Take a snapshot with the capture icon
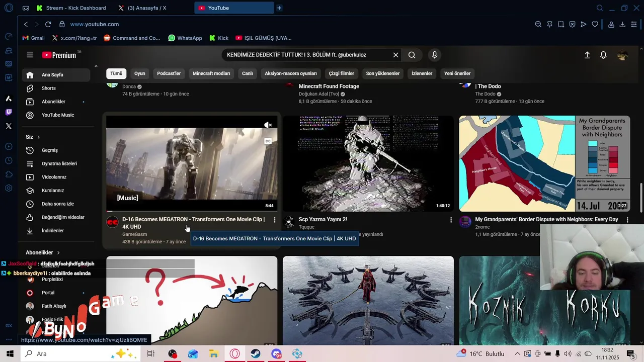The width and height of the screenshot is (644, 362). [561, 24]
